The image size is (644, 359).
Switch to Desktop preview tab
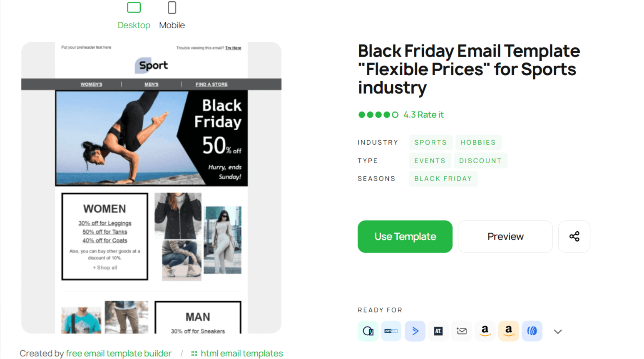point(134,16)
